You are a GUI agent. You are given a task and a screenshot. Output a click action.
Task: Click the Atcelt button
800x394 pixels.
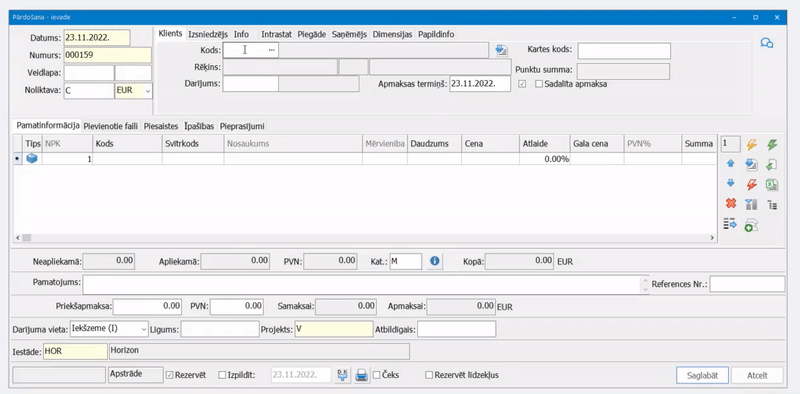[x=757, y=375]
